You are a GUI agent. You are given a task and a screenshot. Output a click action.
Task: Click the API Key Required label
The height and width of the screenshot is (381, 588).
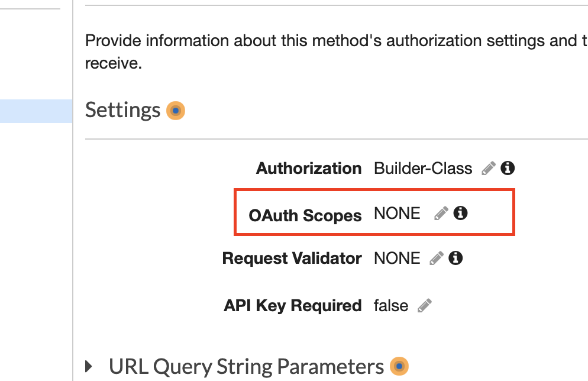pos(292,306)
